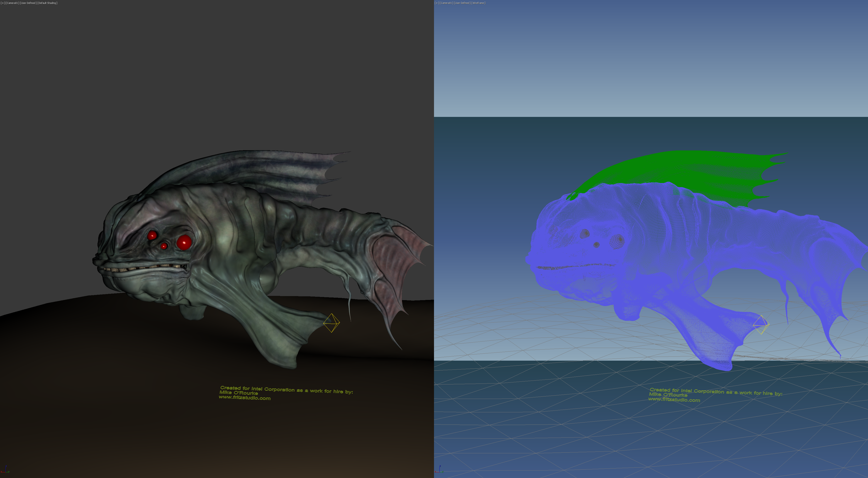
Task: Select the fritzstudio.com credit text in the shaded view
Action: [x=245, y=398]
